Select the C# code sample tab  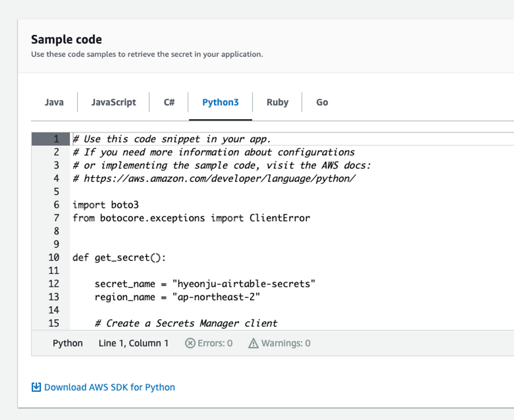coord(169,102)
